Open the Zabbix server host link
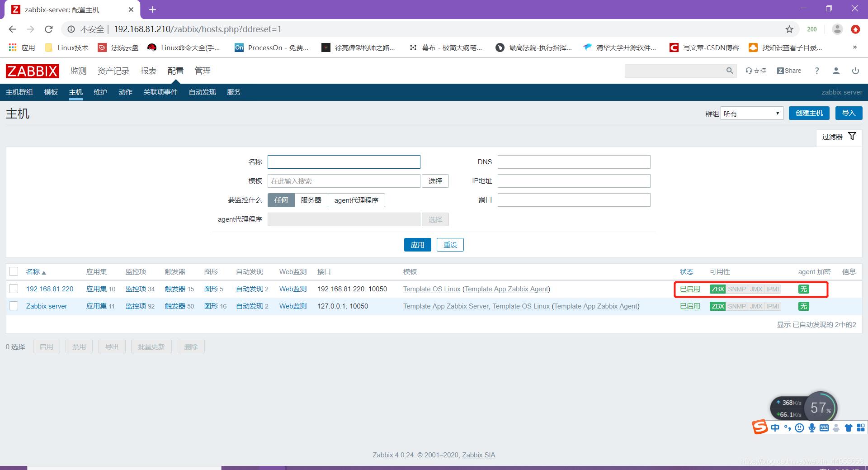Image resolution: width=868 pixels, height=470 pixels. coord(47,306)
